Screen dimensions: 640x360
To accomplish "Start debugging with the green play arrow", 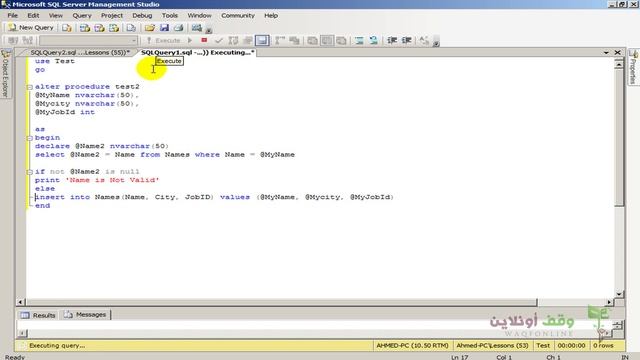I will click(190, 40).
